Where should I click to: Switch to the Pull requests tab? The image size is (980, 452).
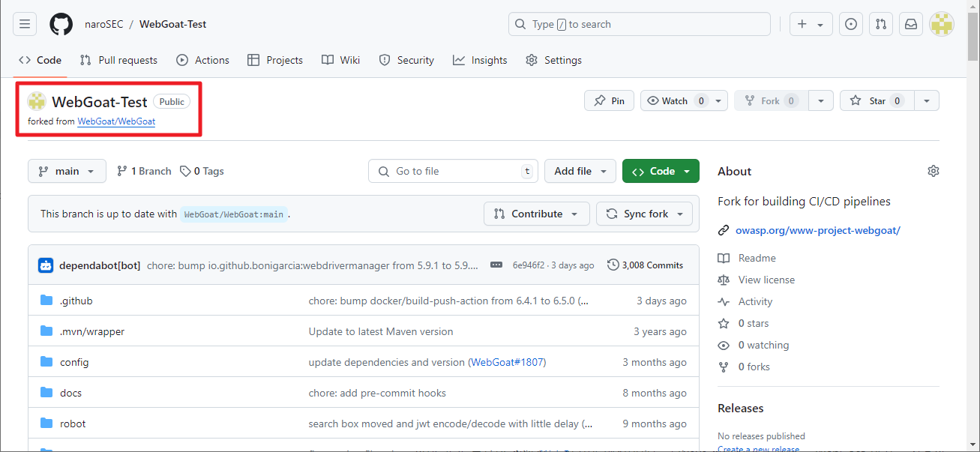tap(118, 60)
